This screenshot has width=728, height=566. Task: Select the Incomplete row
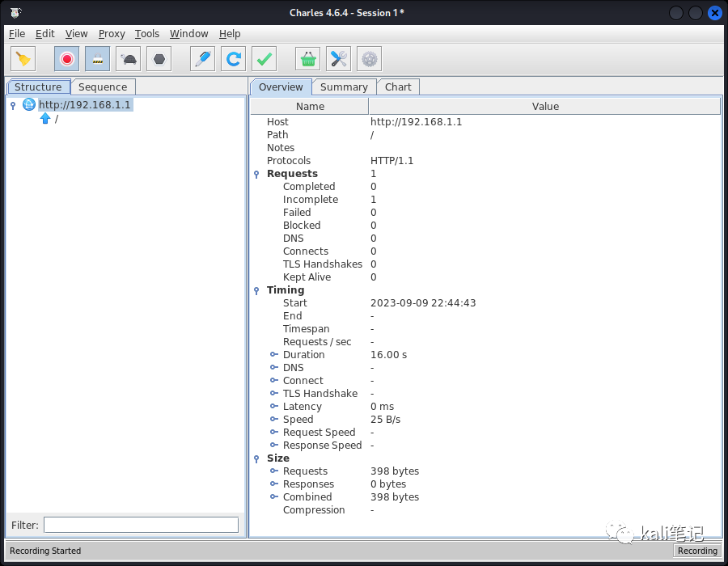pos(485,200)
